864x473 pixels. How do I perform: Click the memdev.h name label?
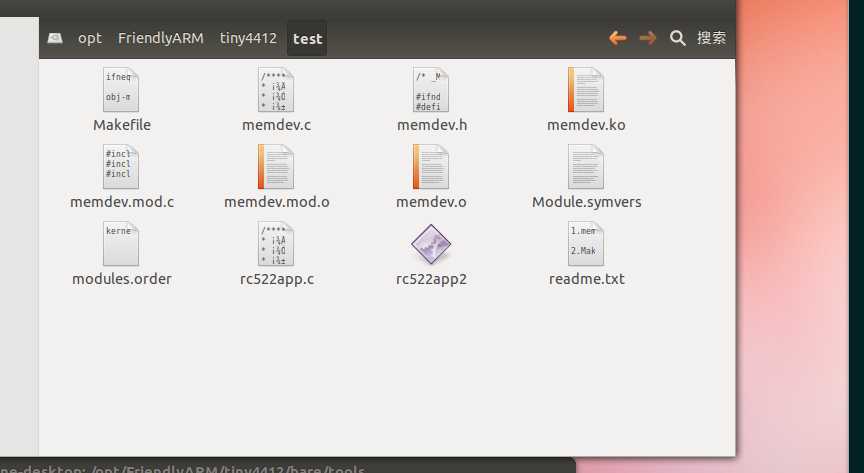pos(432,125)
